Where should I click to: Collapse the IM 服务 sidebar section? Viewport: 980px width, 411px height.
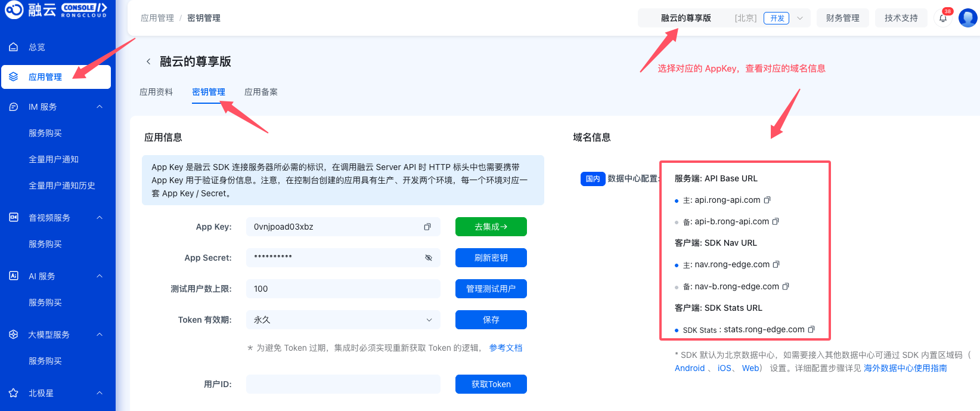pyautogui.click(x=100, y=107)
